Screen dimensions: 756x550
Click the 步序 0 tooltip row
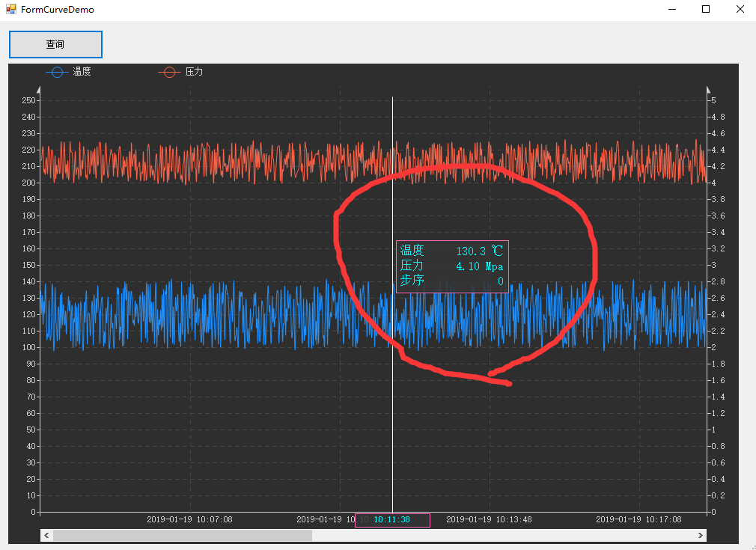(x=452, y=281)
